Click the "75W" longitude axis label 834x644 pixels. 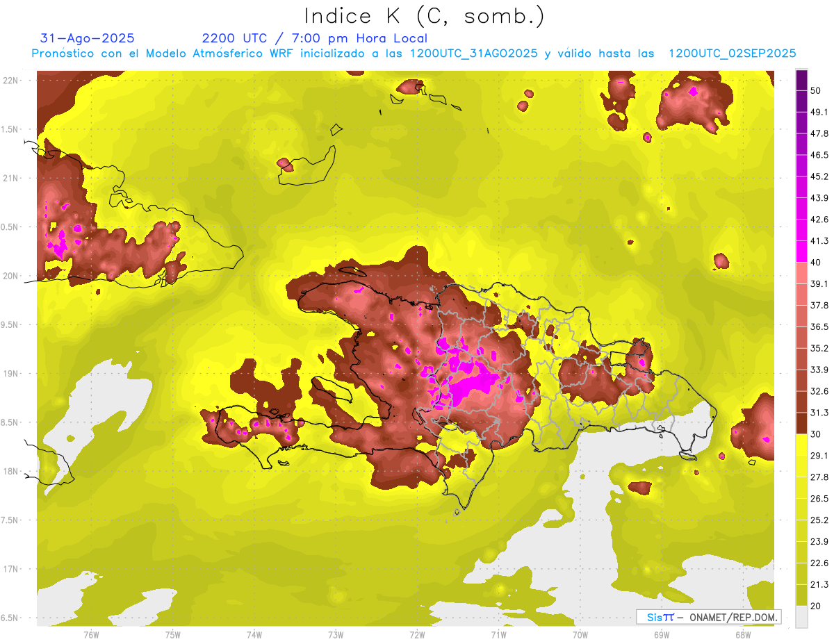coord(173,635)
